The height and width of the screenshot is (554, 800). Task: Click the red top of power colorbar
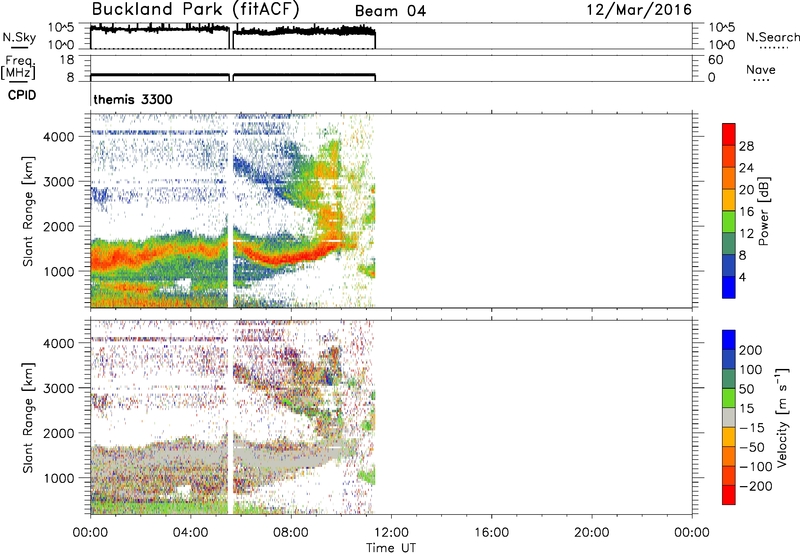pyautogui.click(x=729, y=134)
